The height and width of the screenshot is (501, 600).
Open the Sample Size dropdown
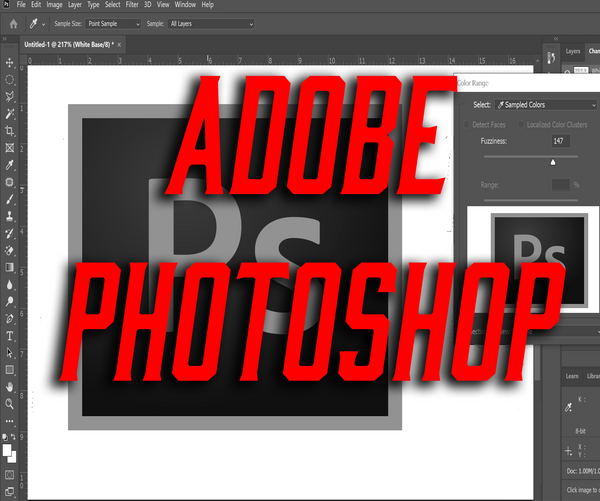point(113,24)
